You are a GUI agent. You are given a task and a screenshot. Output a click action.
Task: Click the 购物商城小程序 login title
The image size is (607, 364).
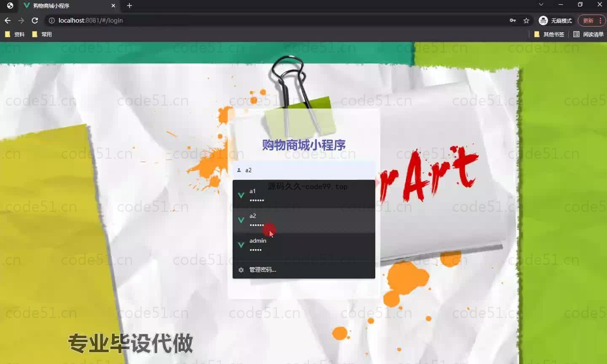coord(304,145)
